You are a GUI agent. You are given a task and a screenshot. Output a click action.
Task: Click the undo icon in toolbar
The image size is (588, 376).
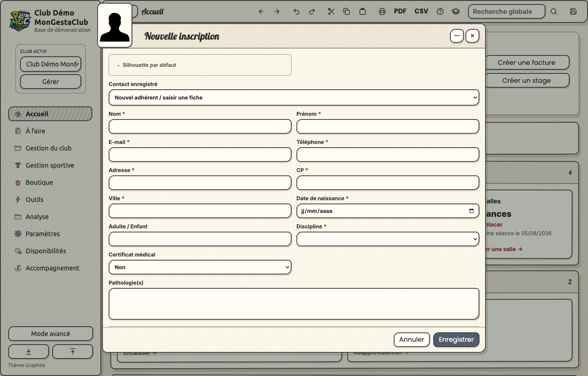(x=296, y=11)
